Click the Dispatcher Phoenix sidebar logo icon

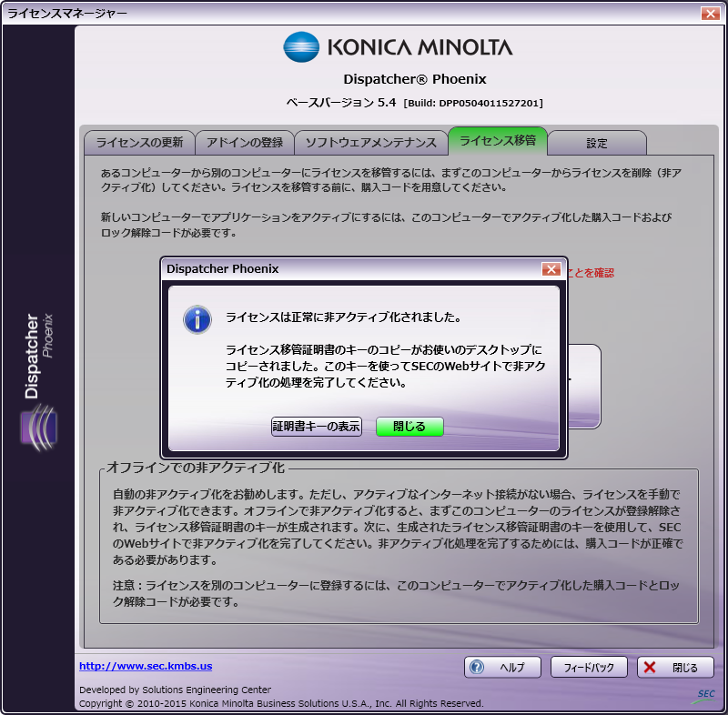pos(39,428)
